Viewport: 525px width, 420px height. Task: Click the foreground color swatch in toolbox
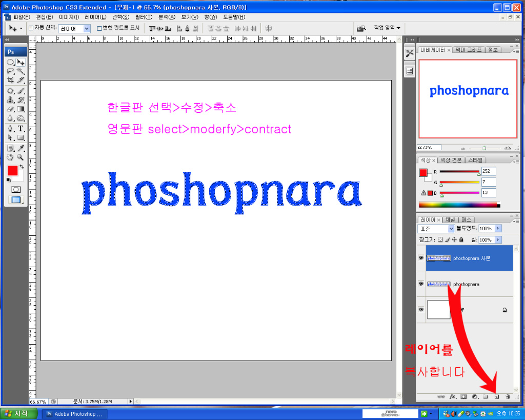click(12, 170)
